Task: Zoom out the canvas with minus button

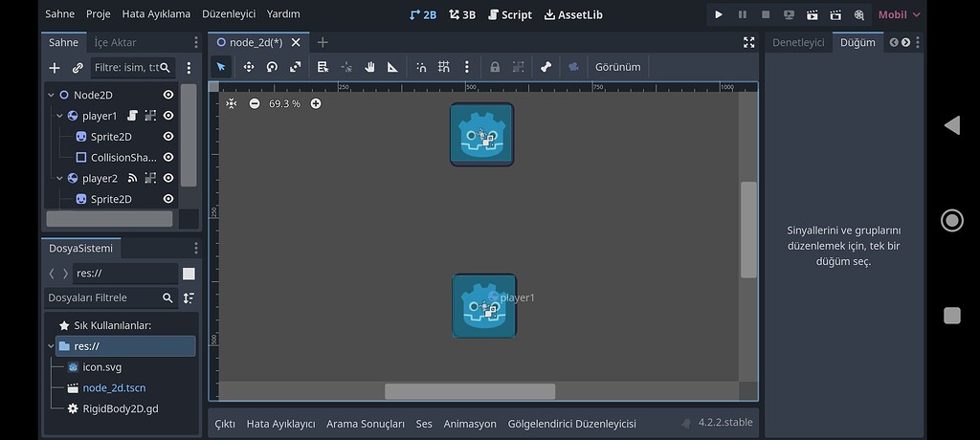Action: [x=255, y=103]
